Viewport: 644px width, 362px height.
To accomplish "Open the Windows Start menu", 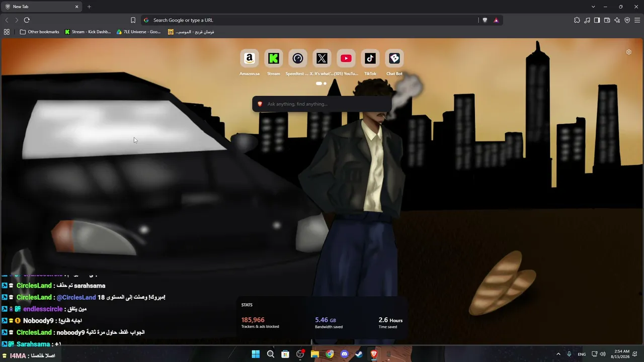I will point(256,354).
